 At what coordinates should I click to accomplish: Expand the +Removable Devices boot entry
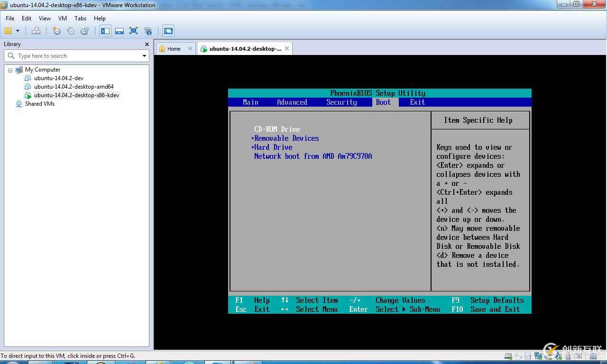click(285, 138)
